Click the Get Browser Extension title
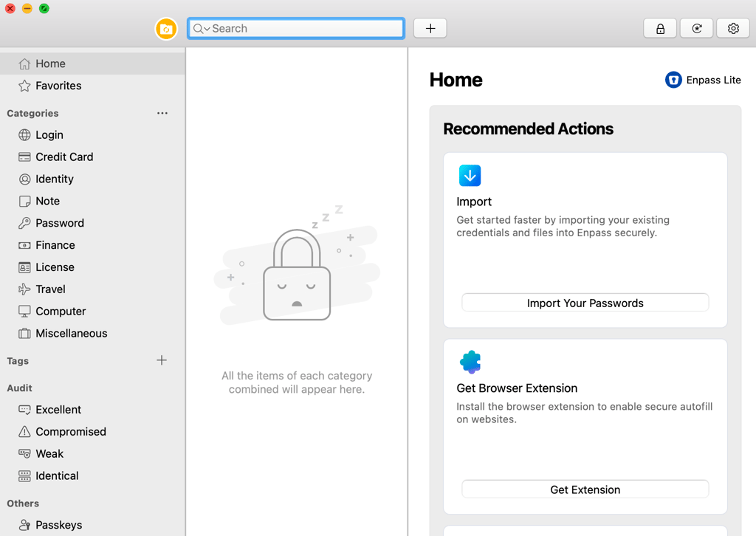The width and height of the screenshot is (756, 536). tap(517, 388)
